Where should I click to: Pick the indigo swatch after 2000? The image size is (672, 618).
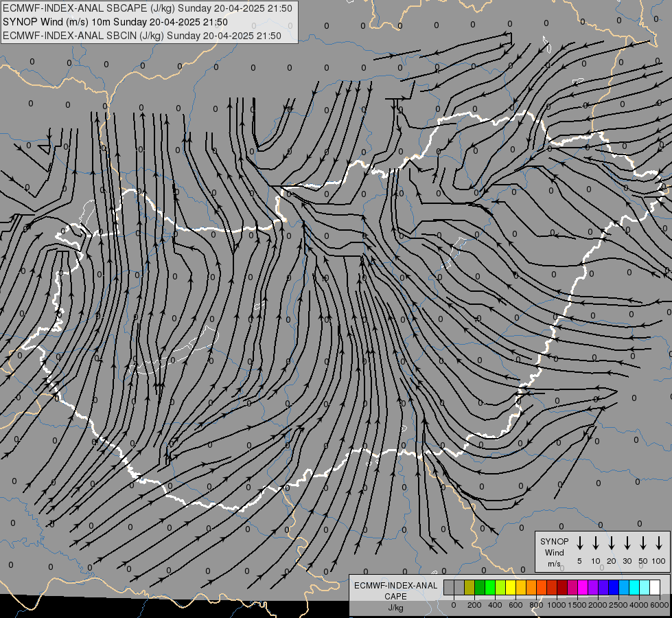click(x=603, y=587)
